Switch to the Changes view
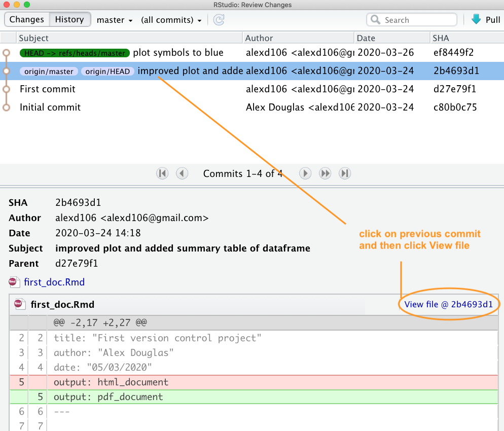The image size is (504, 431). coord(27,20)
